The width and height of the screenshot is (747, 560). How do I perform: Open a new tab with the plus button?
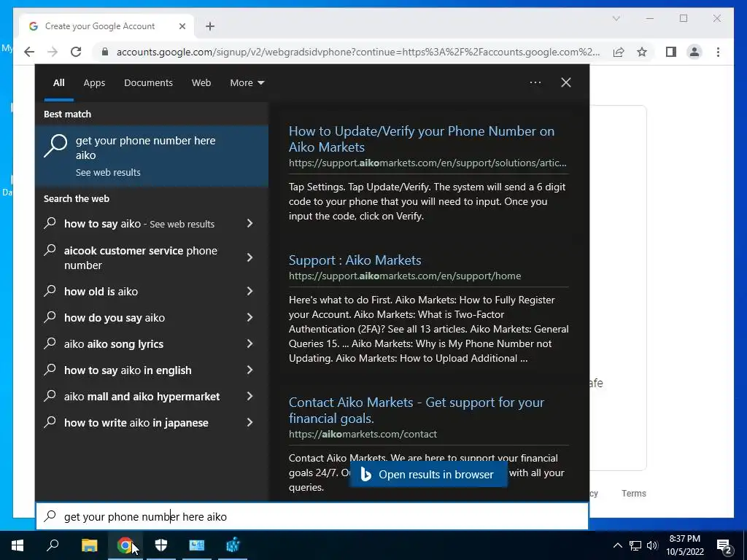tap(210, 26)
